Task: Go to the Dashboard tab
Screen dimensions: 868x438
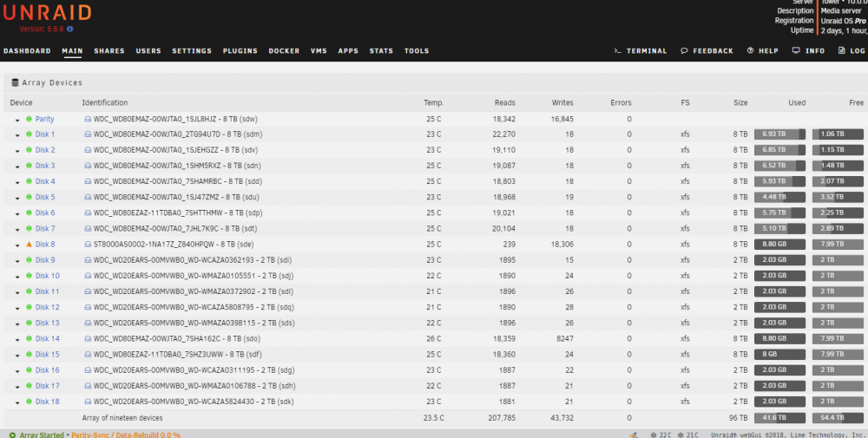Action: click(27, 51)
